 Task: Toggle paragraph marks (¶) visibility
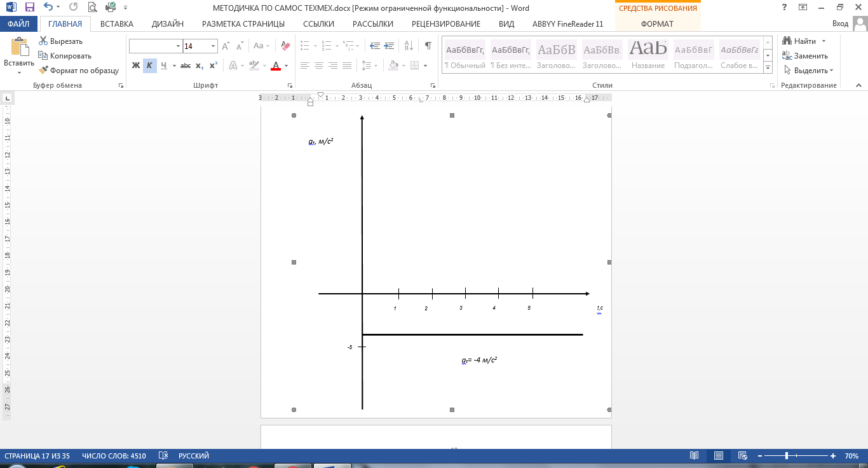pos(428,46)
